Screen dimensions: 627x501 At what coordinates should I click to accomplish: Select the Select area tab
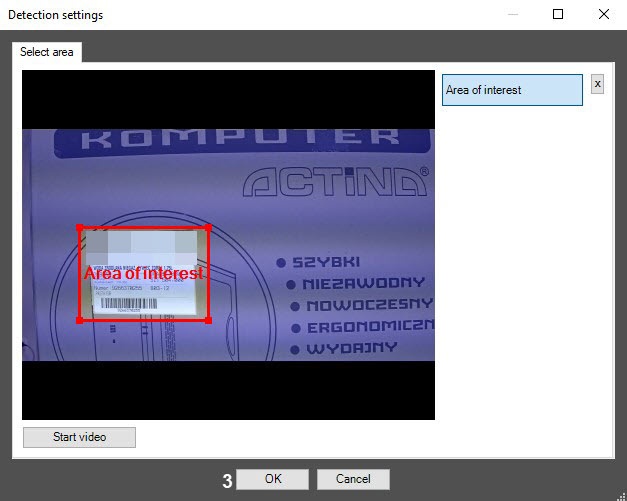coord(47,52)
